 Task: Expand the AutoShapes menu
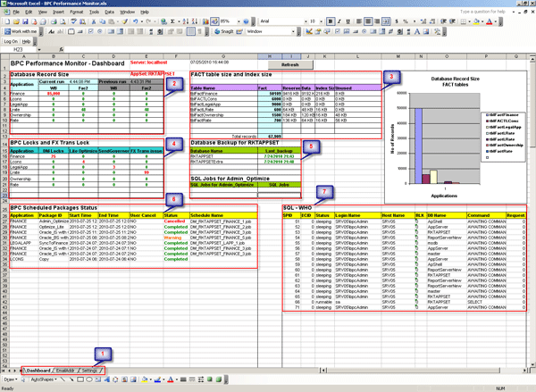pyautogui.click(x=45, y=379)
